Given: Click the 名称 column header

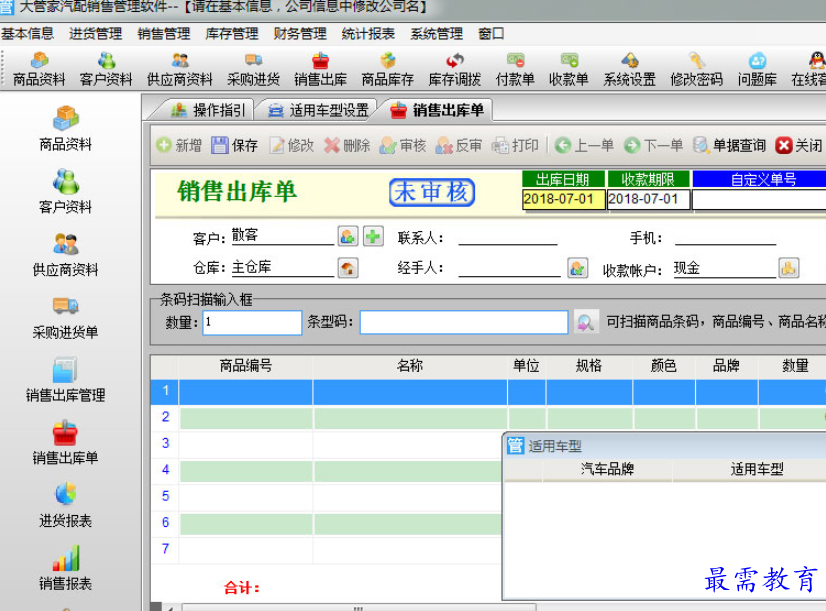Looking at the screenshot, I should (410, 366).
